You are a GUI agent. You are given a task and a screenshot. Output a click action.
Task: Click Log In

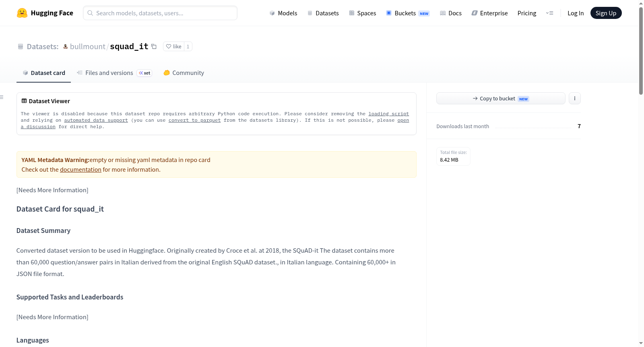click(576, 13)
